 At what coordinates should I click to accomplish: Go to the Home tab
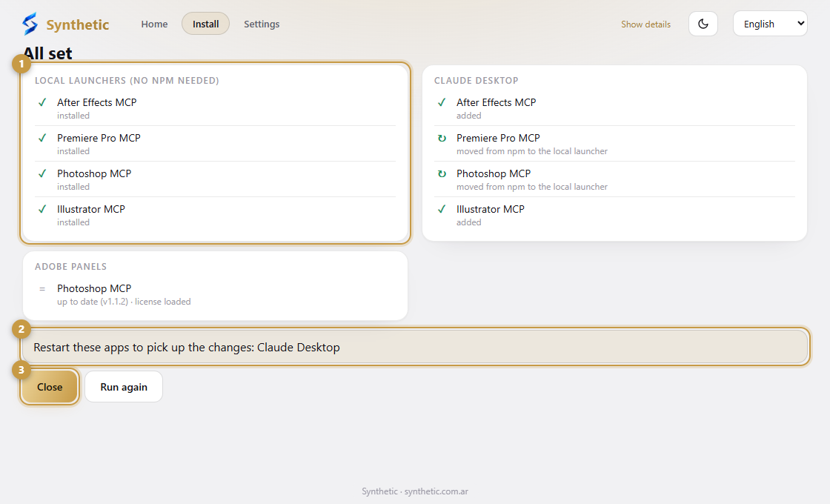pyautogui.click(x=154, y=24)
